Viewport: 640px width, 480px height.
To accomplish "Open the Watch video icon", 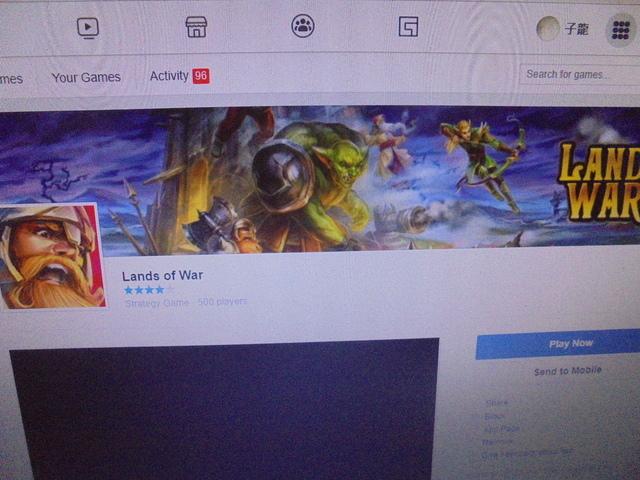I will [x=88, y=28].
